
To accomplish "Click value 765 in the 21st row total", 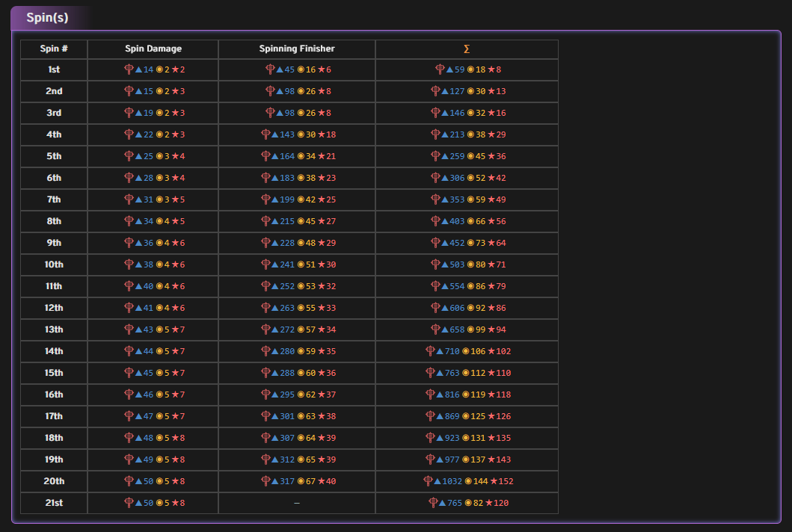I will [x=455, y=504].
